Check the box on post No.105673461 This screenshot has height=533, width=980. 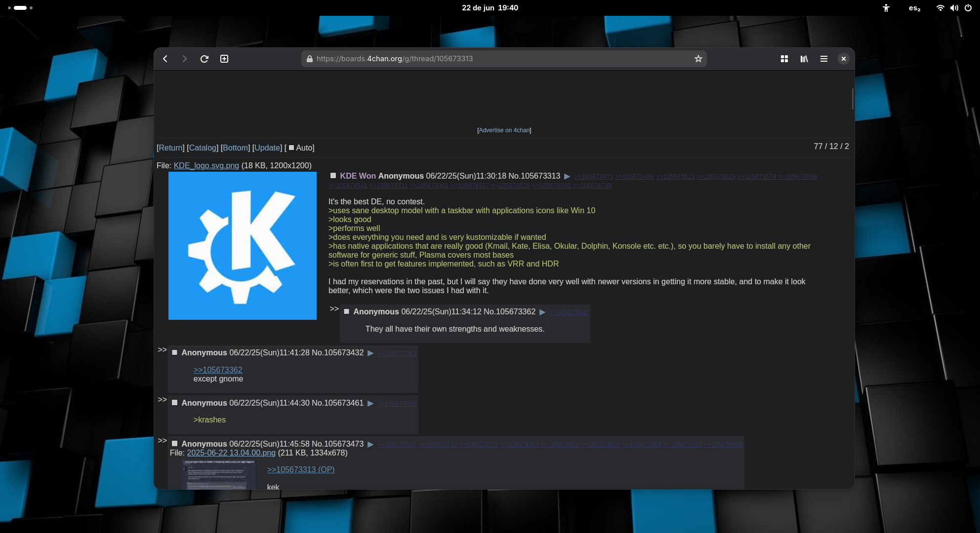coord(174,403)
